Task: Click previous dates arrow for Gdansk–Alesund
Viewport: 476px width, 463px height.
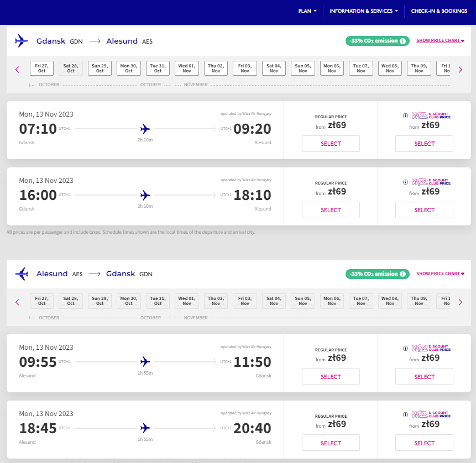Action: (17, 70)
